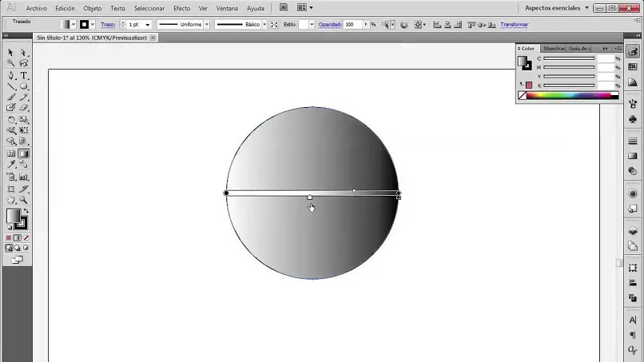Select the Shape Builder tool
This screenshot has width=644, height=362.
click(10, 141)
